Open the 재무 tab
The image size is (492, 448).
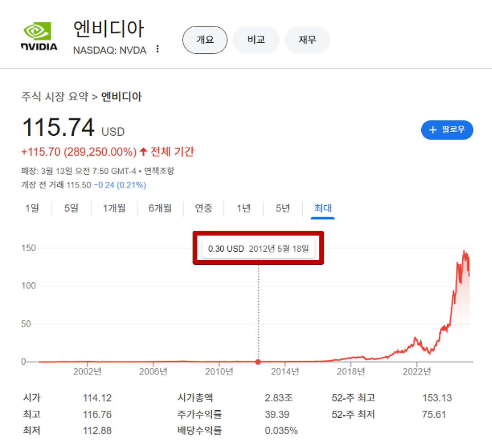click(x=307, y=40)
